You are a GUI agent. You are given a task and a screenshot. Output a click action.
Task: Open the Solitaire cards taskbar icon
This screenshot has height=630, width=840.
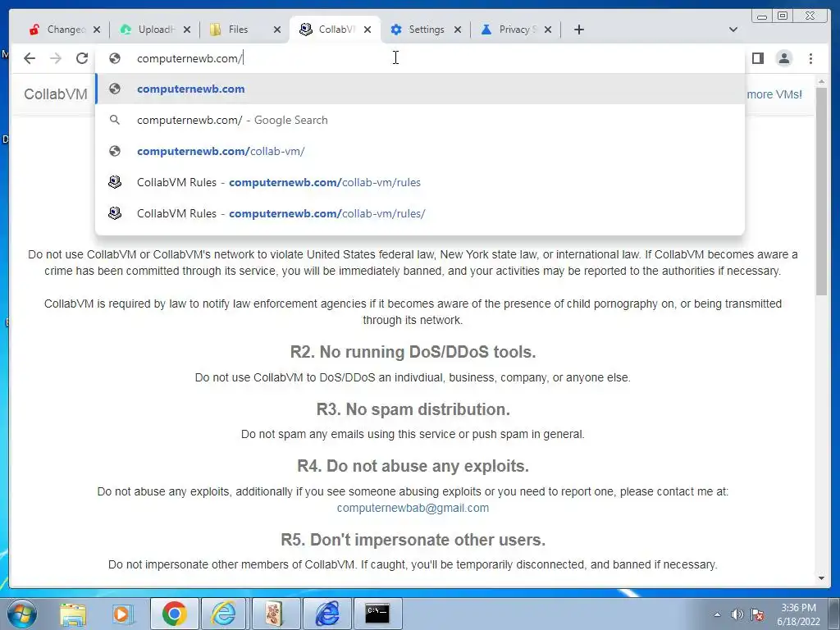click(x=275, y=614)
